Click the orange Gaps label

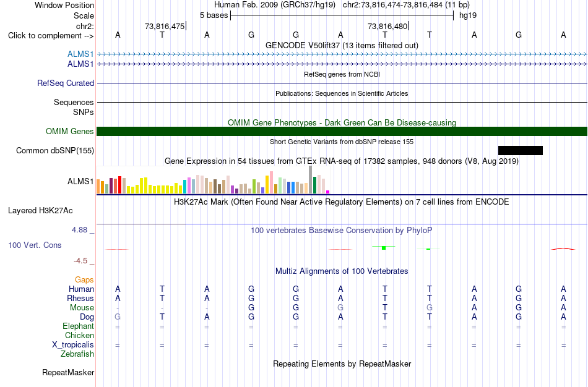tap(84, 280)
